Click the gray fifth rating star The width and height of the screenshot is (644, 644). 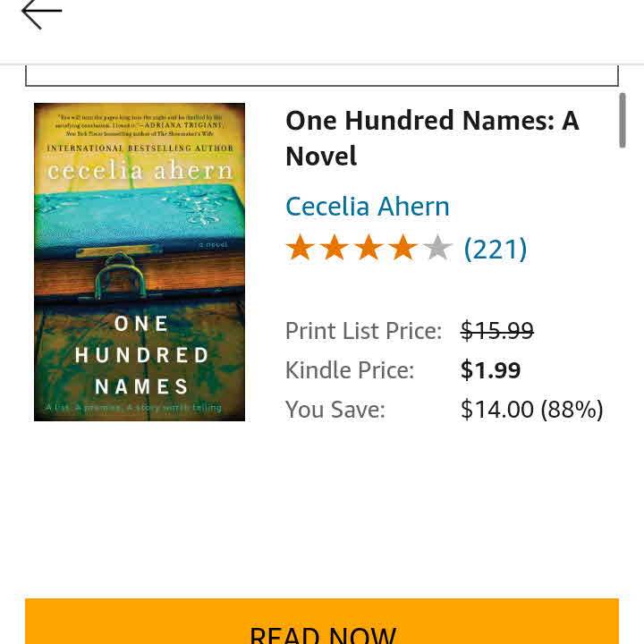click(437, 249)
